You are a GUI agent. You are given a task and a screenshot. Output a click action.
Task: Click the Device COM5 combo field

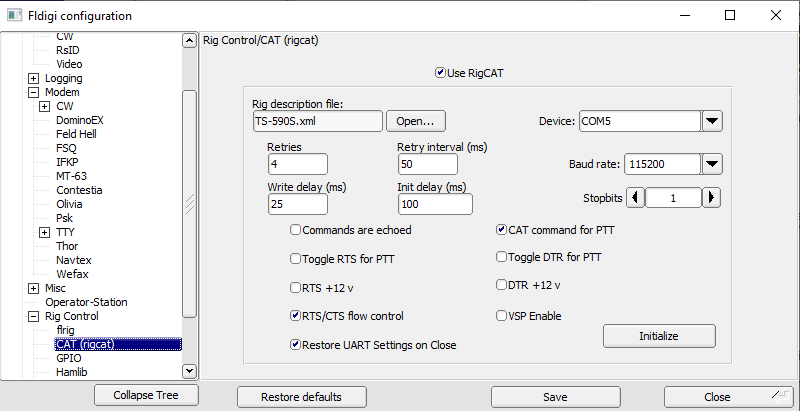[x=640, y=121]
